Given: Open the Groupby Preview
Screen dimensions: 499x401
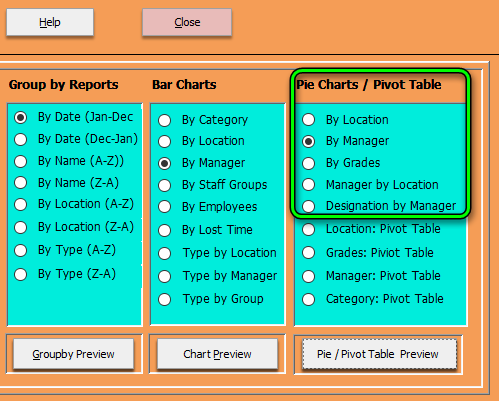Looking at the screenshot, I should (73, 354).
